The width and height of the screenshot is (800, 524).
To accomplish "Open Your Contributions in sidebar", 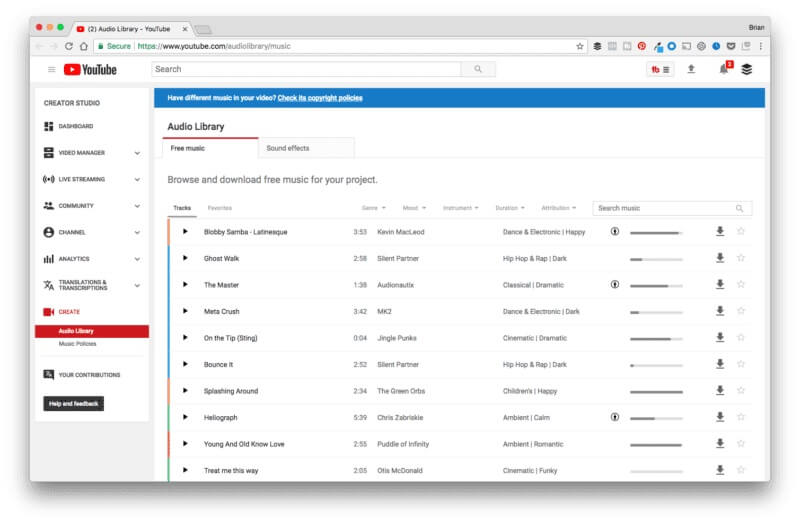I will coord(82,375).
